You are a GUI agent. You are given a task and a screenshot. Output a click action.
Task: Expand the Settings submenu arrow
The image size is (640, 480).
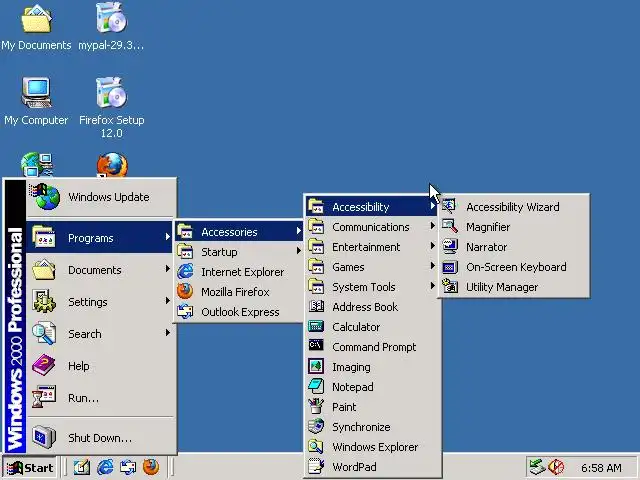[x=167, y=301]
